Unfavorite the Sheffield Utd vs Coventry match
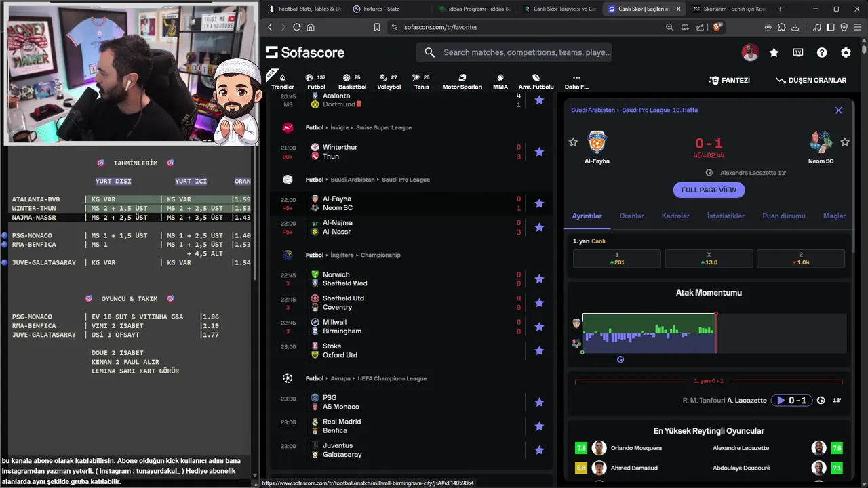 (539, 302)
